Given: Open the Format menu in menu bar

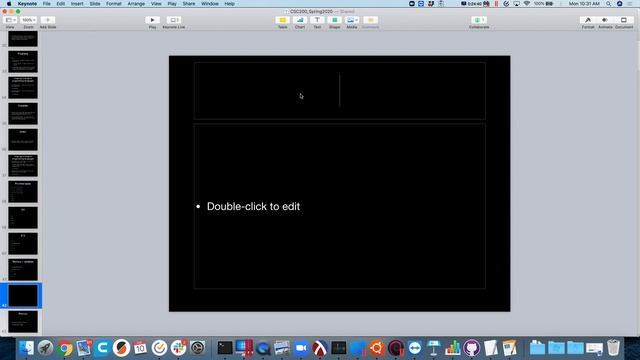Looking at the screenshot, I should pyautogui.click(x=114, y=4).
